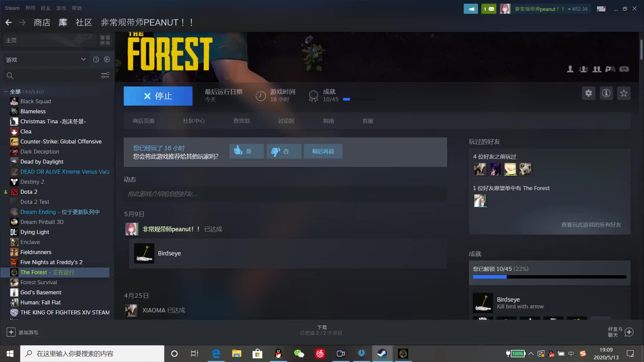
Task: Open the 商店页面 tab
Action: pos(144,121)
